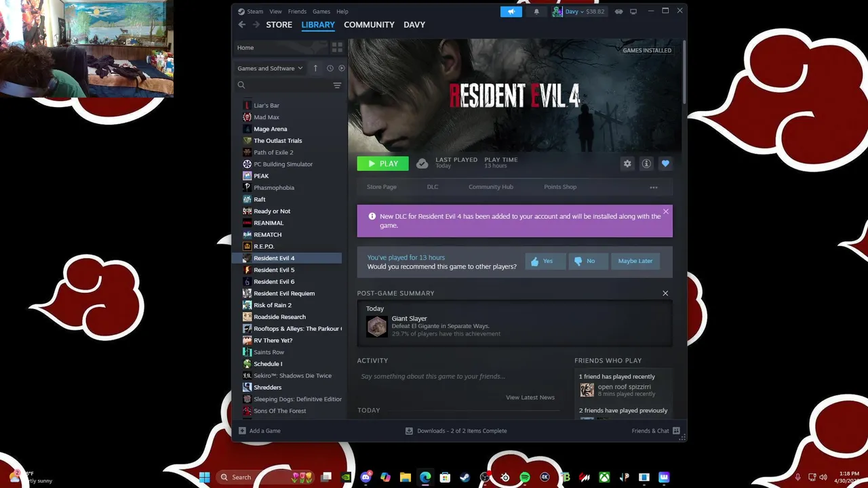Click the VR/display monitor icon in title bar
Screen dimensions: 868x488
(x=633, y=12)
